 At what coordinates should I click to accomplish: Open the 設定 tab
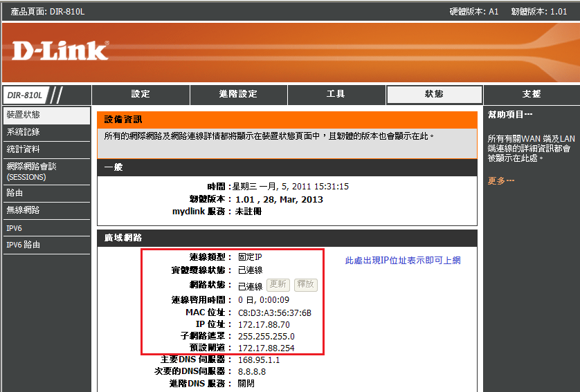[141, 95]
